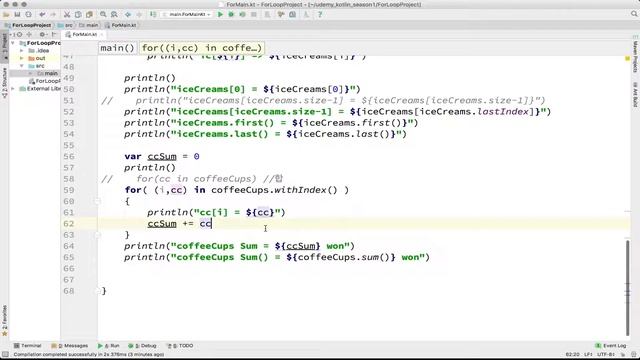This screenshot has width=640, height=360.
Task: Toggle code fold marker at line 60
Action: point(98,201)
